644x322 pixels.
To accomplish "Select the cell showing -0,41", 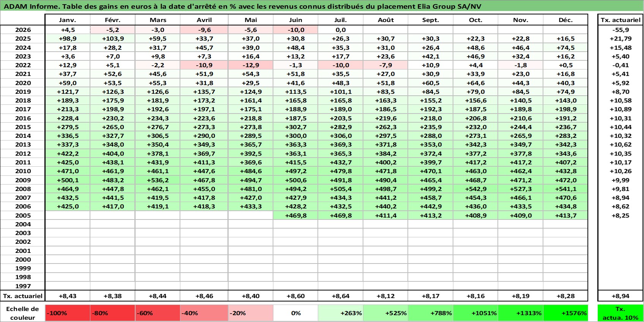I will click(x=620, y=65).
